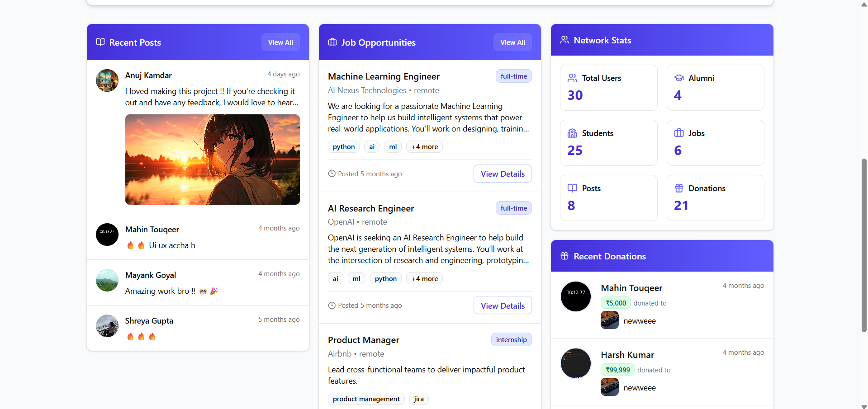Click the graduation cap icon in Alumni card
This screenshot has height=409, width=868.
pos(679,78)
